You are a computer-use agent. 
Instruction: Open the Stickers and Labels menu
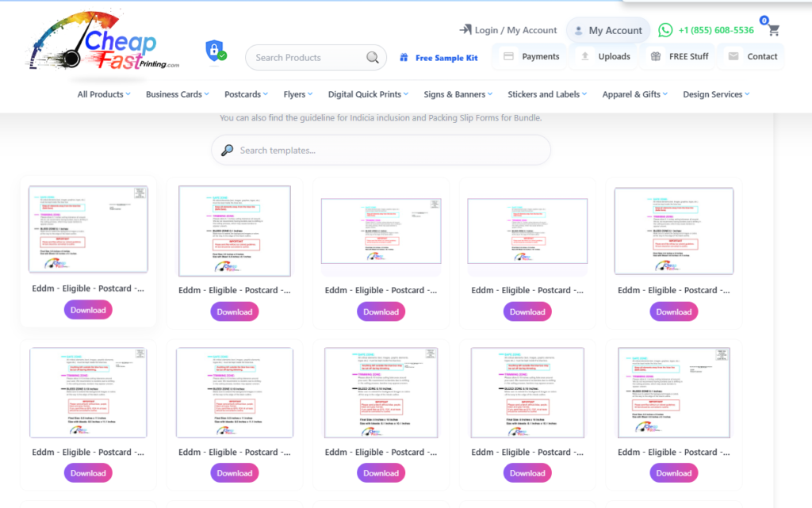[547, 94]
